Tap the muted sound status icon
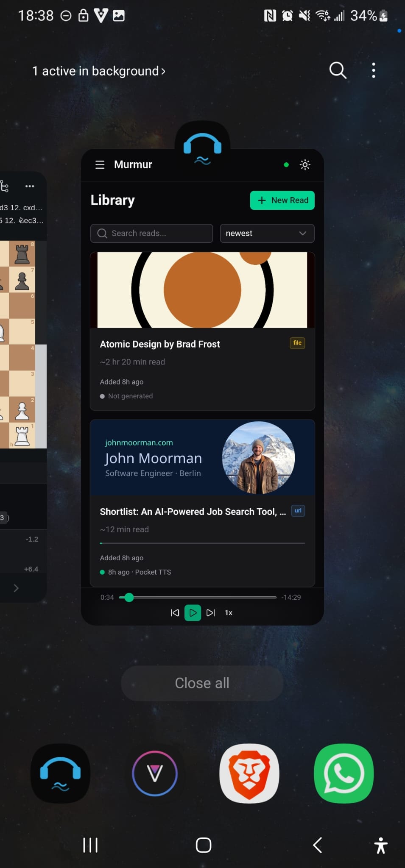Screen dimensions: 405x868 tap(304, 16)
